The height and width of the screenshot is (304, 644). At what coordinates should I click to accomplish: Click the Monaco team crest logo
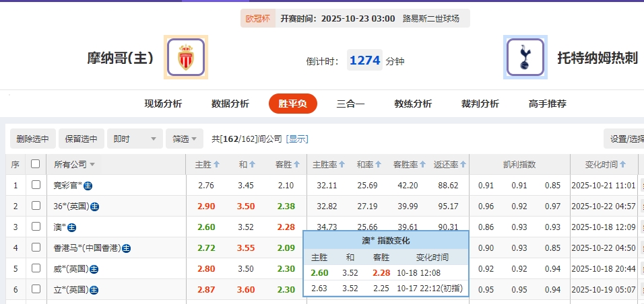[185, 57]
